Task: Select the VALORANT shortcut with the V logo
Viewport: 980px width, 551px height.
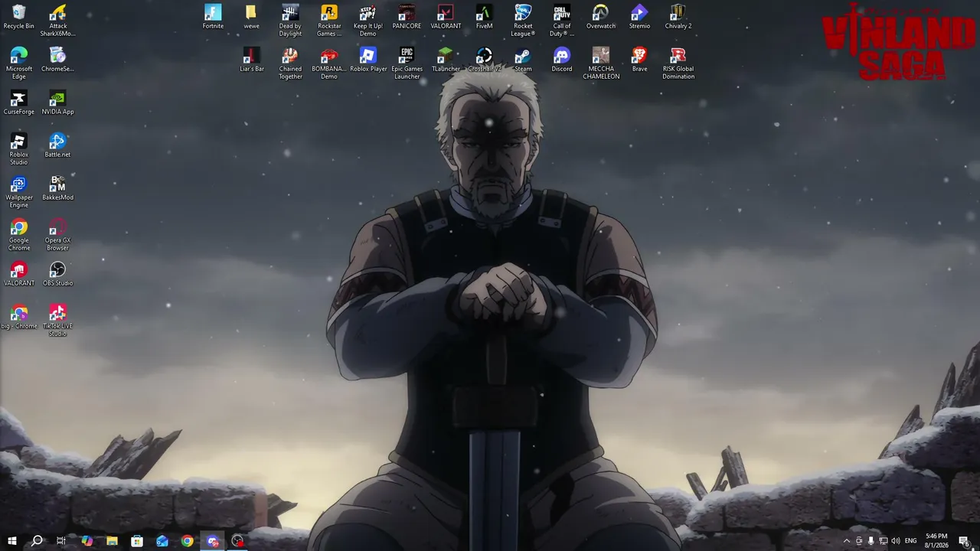Action: 446,17
